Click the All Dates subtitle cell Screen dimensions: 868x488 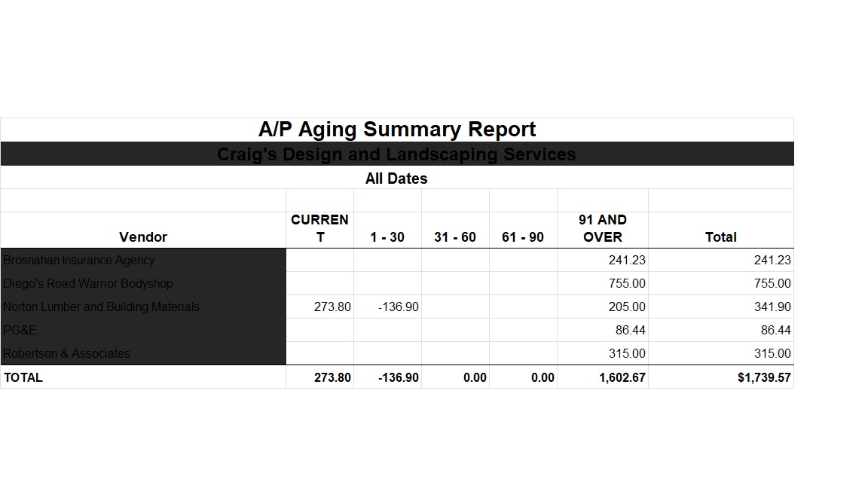coord(397,178)
